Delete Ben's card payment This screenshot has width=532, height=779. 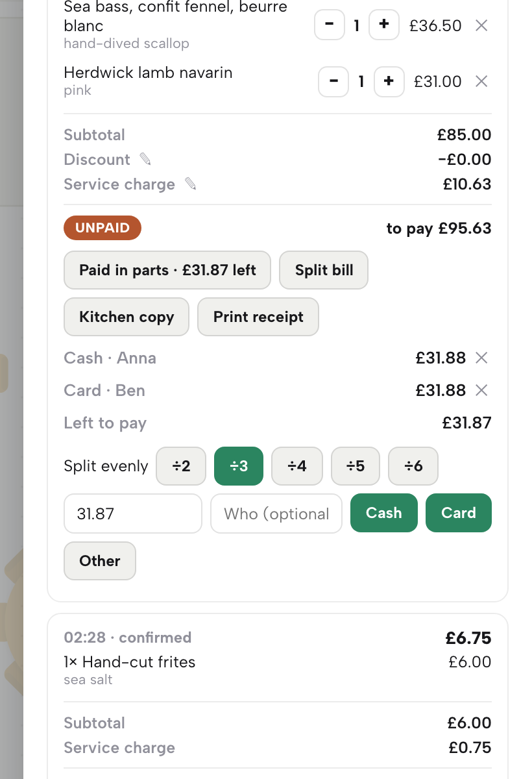481,390
